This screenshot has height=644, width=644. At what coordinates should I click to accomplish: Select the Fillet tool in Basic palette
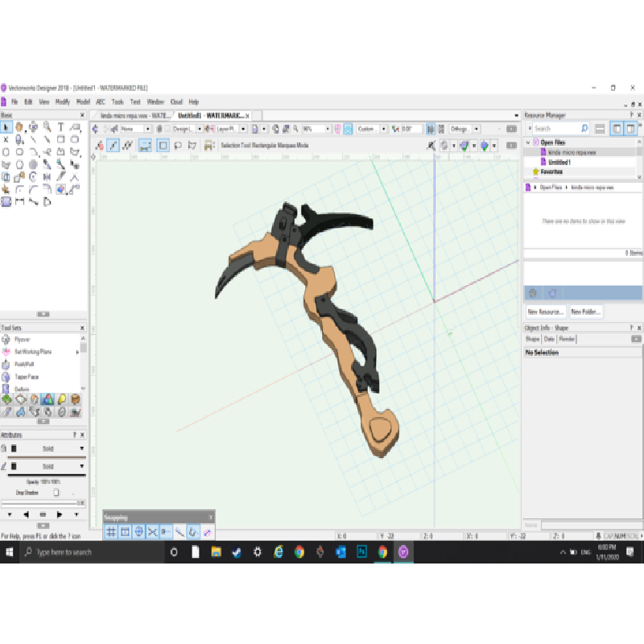tap(19, 189)
